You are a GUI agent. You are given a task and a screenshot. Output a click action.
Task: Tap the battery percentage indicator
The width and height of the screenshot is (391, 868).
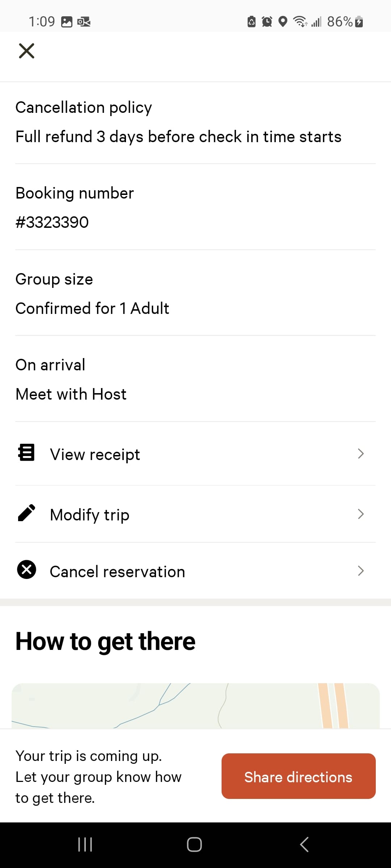tap(340, 22)
